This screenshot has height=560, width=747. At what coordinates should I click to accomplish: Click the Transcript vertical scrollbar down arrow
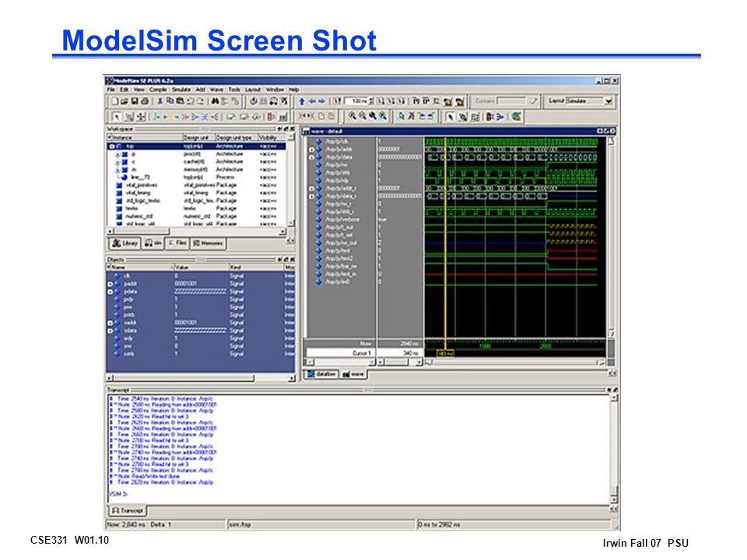tap(614, 499)
